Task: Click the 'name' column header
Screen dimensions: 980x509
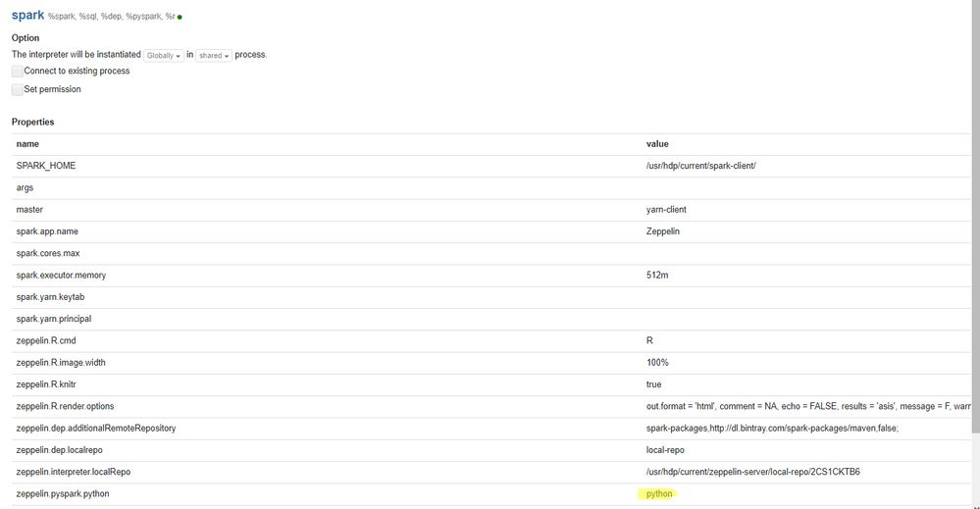Action: click(27, 143)
